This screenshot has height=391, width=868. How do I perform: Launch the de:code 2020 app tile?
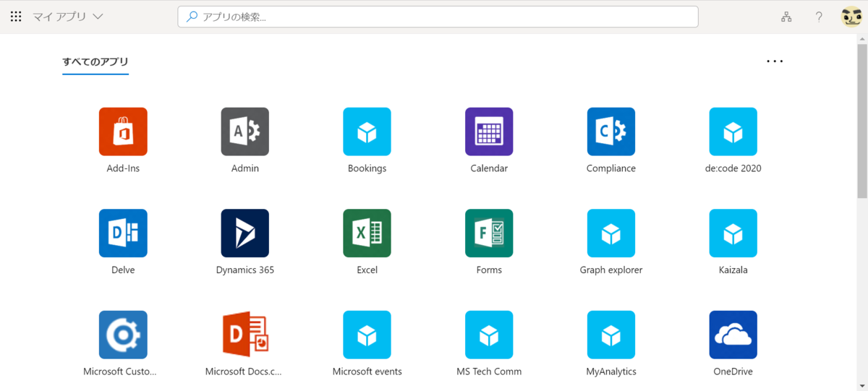click(733, 132)
